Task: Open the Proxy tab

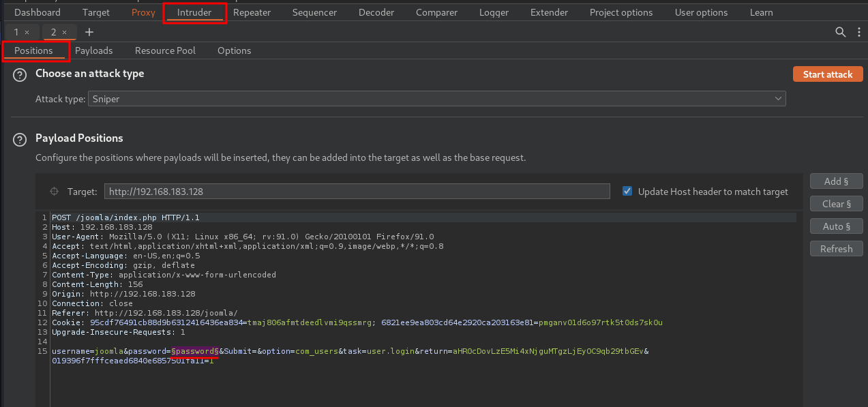Action: [143, 12]
